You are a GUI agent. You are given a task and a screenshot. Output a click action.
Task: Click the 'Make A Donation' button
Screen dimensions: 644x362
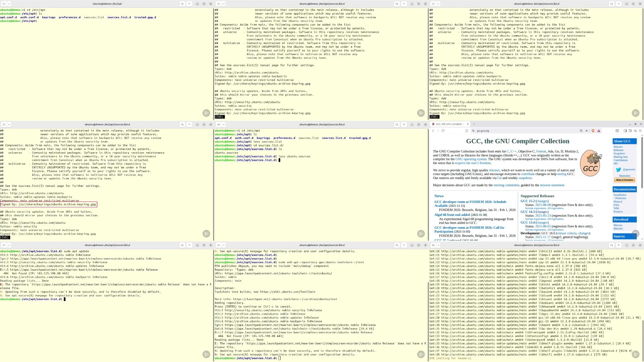coord(624,180)
